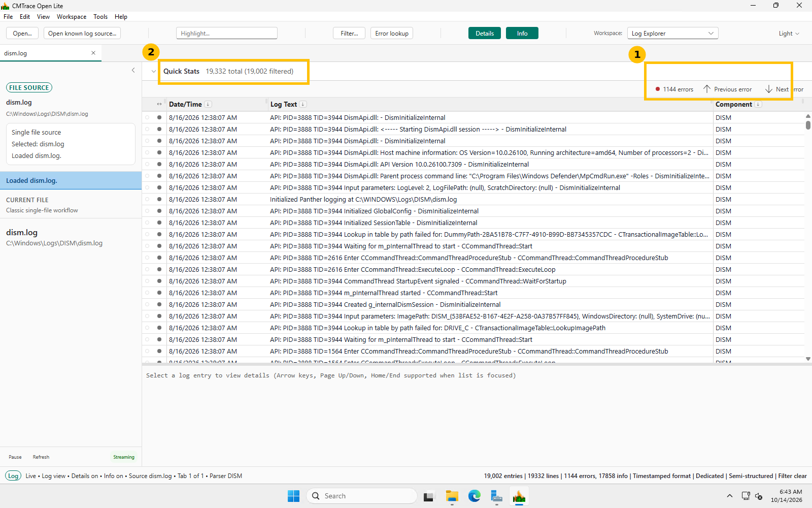Click the Open... button
812x508 pixels.
(x=22, y=34)
